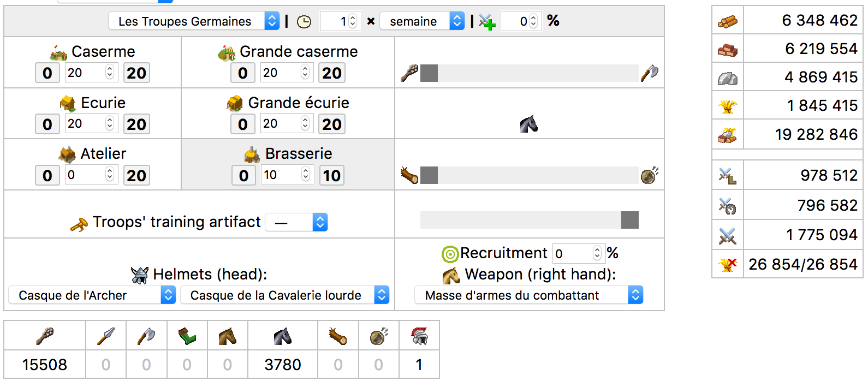Image resolution: width=868 pixels, height=381 pixels.
Task: Click the dark horse icon in troop table
Action: click(x=282, y=336)
